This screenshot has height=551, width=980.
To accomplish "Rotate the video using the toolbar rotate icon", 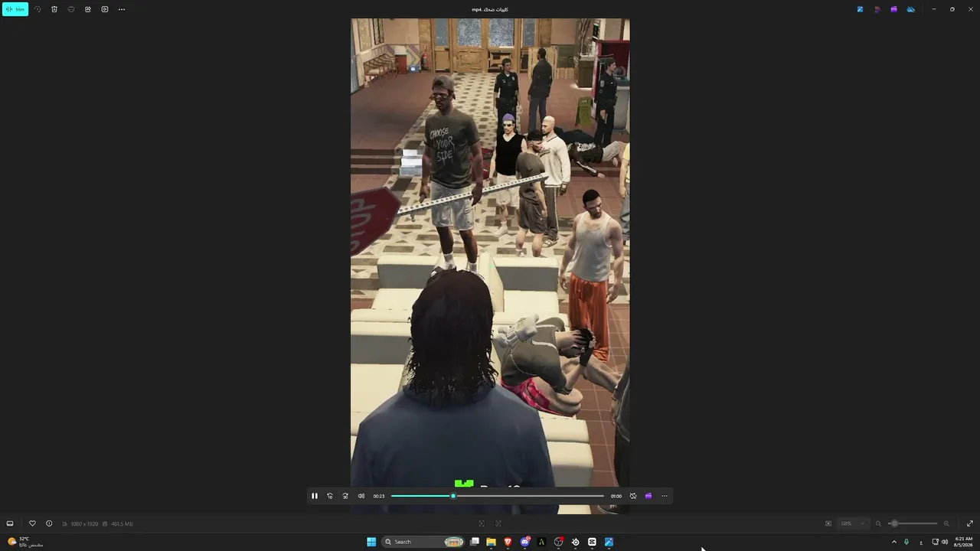I will pos(38,9).
